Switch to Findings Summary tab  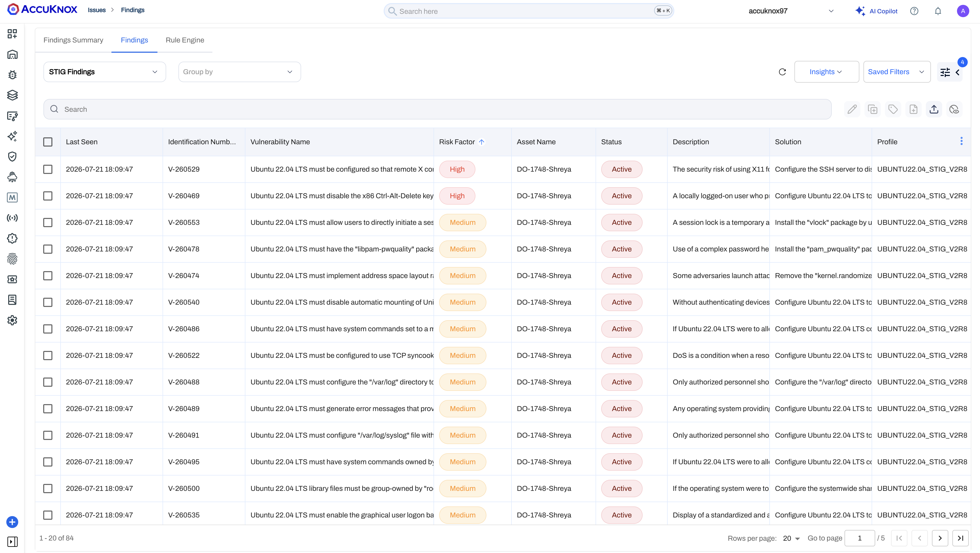tap(73, 40)
